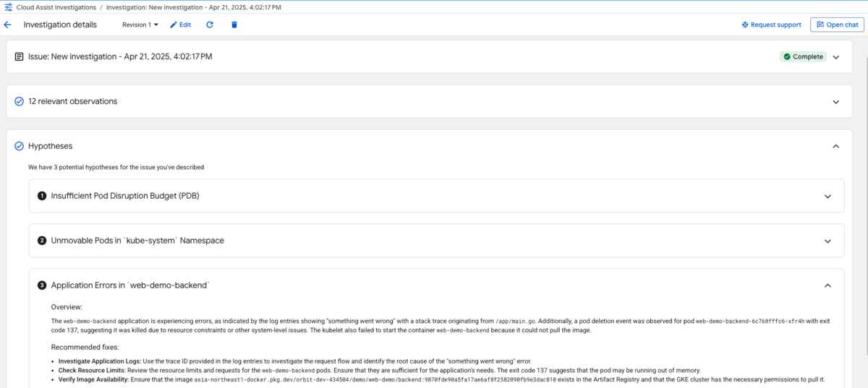Click the checkmark icon beside Hypotheses

point(20,146)
